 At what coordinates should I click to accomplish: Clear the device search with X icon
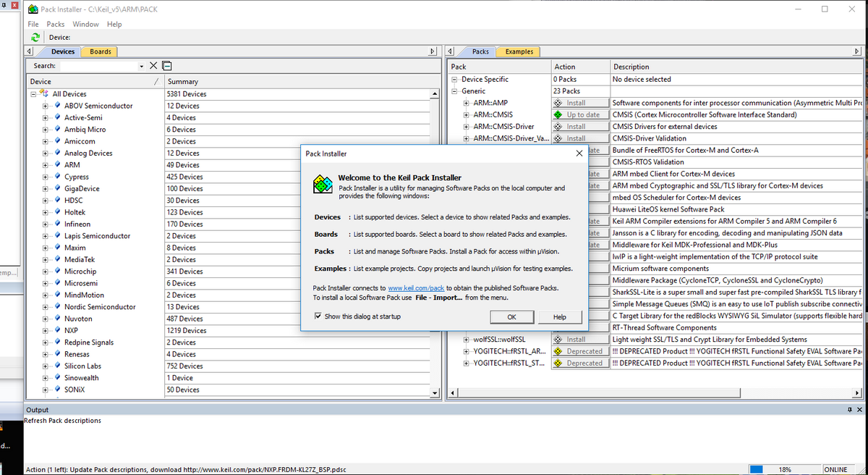(153, 66)
